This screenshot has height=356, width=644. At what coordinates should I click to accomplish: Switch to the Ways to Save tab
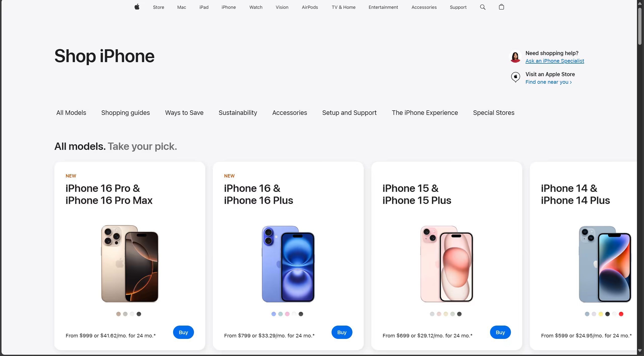(184, 113)
